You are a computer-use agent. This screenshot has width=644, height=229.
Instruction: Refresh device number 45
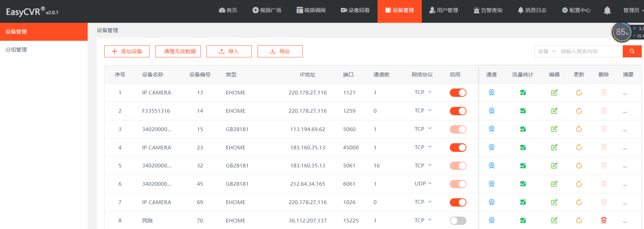pos(579,184)
